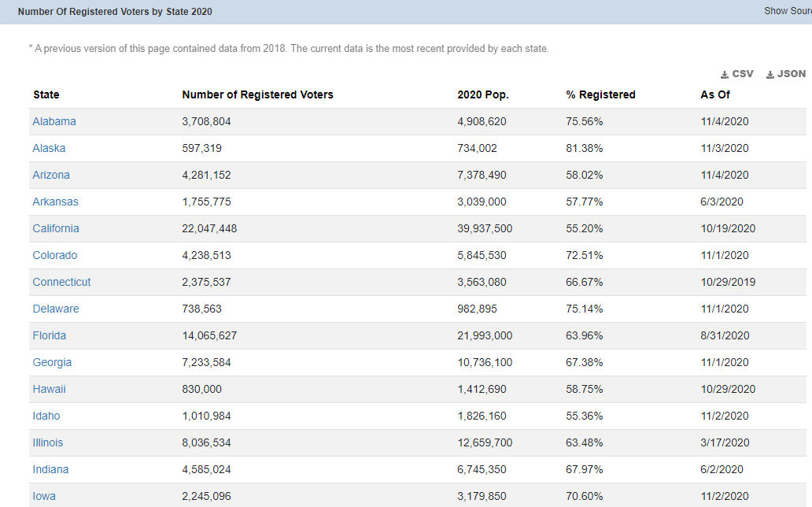
Task: Click the Show Source link
Action: tap(788, 11)
